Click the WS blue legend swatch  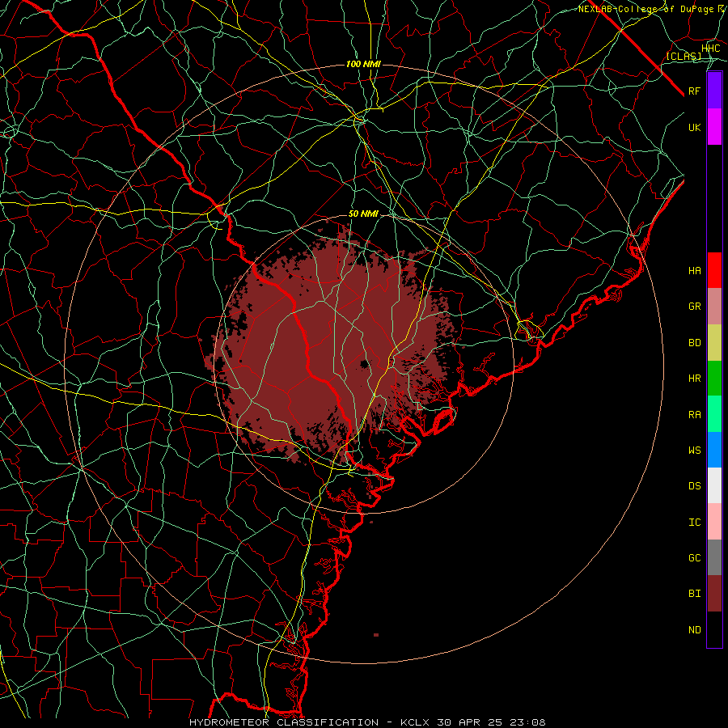[x=714, y=450]
